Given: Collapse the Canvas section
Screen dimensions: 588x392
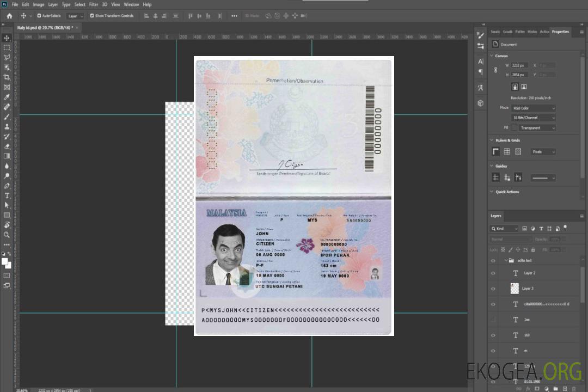Looking at the screenshot, I should [x=492, y=56].
